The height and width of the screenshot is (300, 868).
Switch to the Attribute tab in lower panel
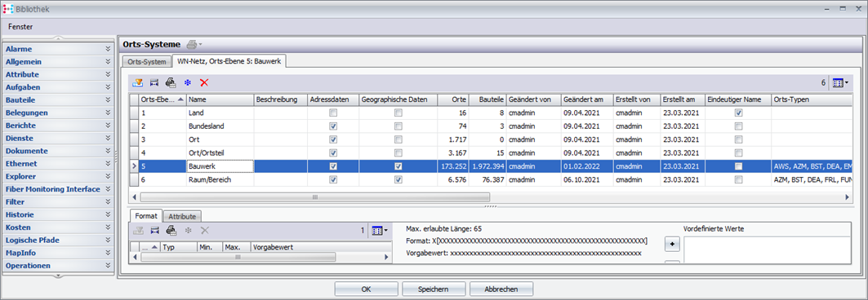click(x=183, y=217)
